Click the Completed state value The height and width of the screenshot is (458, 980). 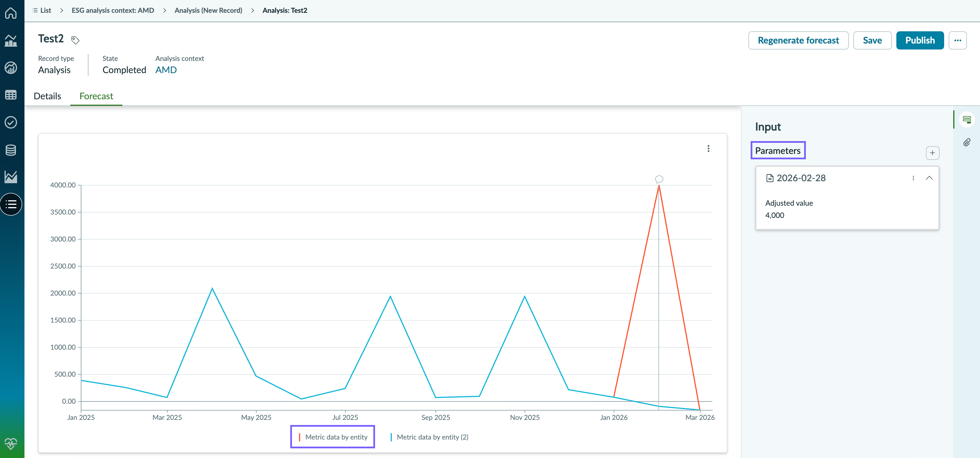(124, 70)
